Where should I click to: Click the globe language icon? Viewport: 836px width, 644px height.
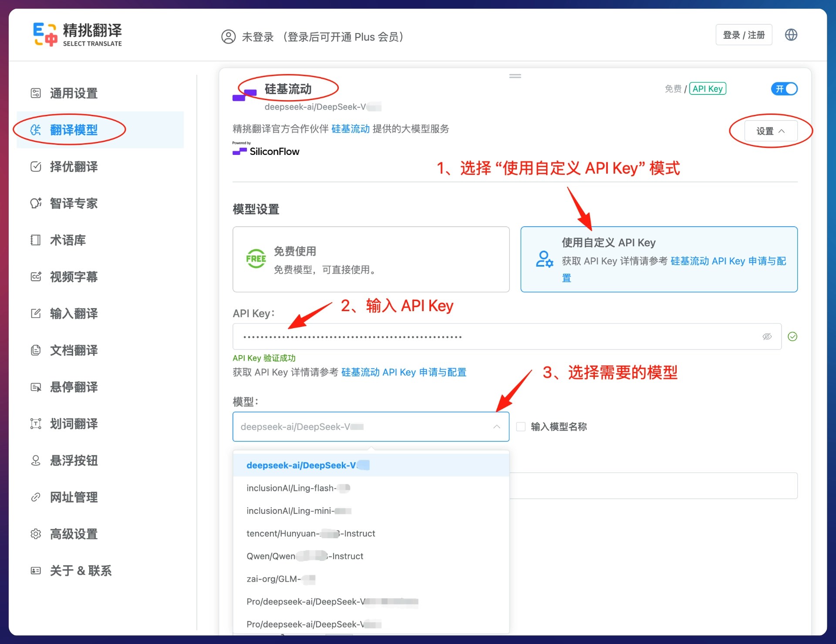click(791, 35)
